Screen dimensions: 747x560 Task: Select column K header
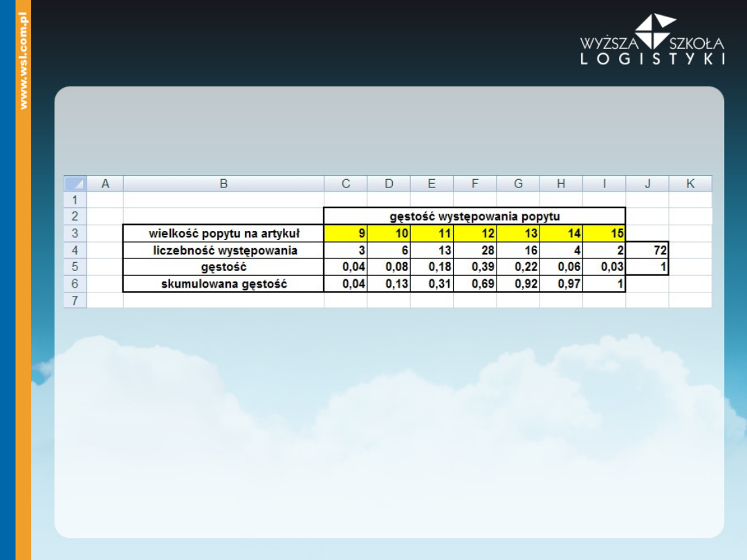(690, 184)
